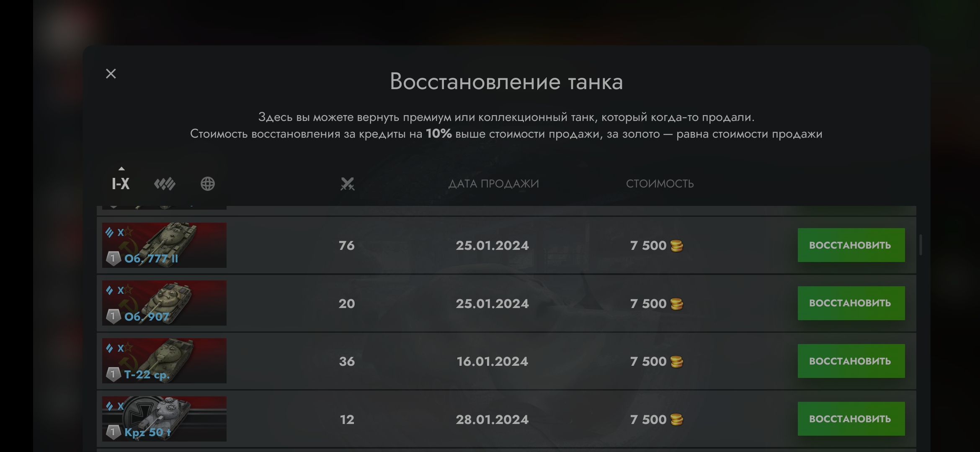
Task: Close the tank restoration dialog
Action: click(111, 74)
